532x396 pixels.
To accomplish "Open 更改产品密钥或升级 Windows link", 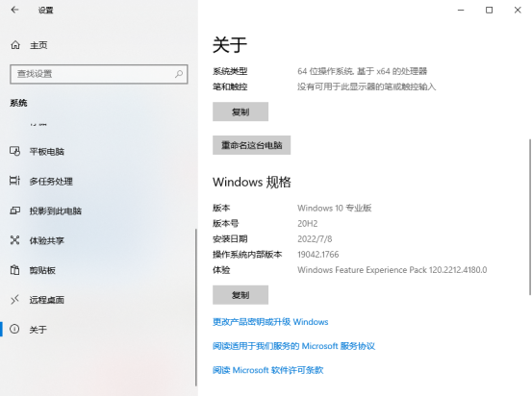I will (270, 322).
